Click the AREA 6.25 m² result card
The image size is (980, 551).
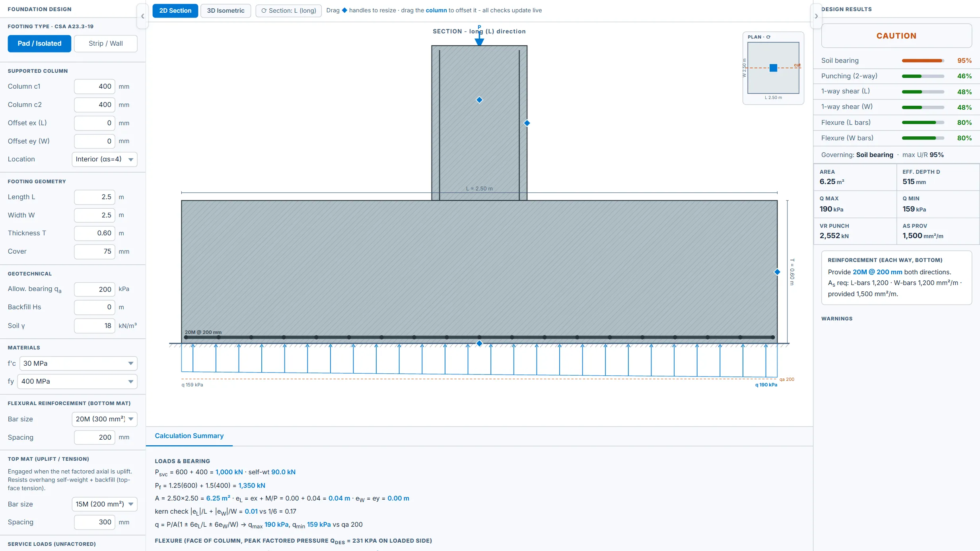[x=855, y=177]
